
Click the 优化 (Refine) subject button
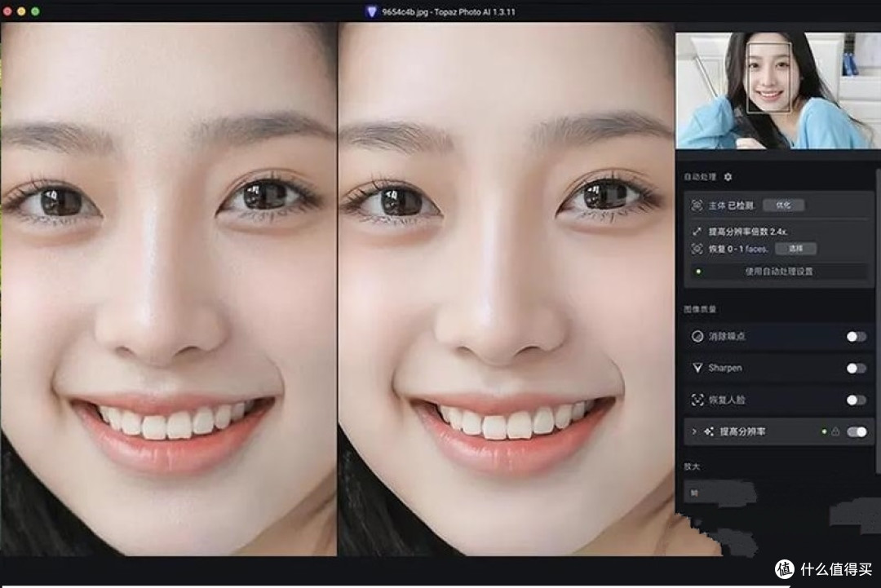(x=783, y=205)
